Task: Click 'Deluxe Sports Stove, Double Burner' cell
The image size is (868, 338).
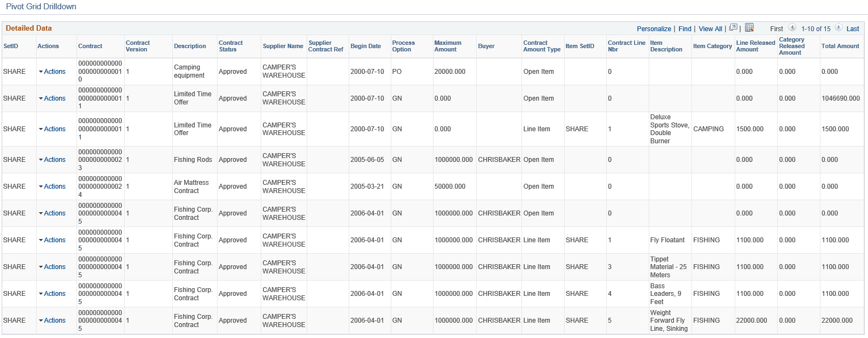Action: [670, 129]
